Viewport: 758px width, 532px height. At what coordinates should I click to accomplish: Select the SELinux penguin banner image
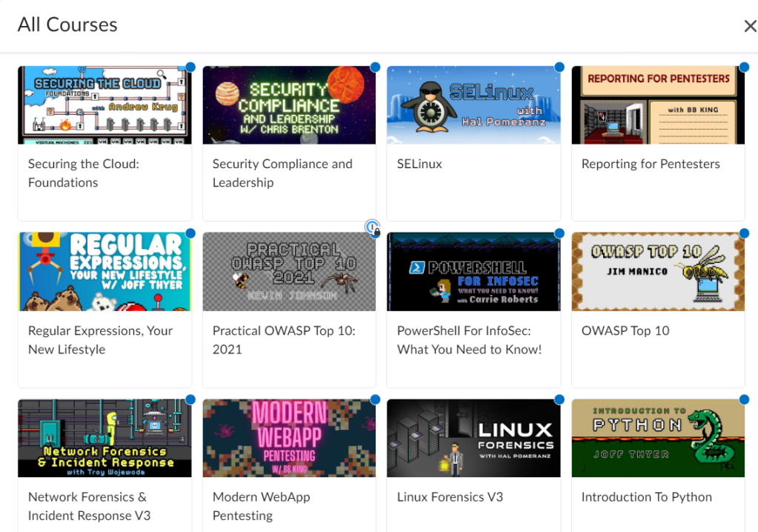point(473,105)
